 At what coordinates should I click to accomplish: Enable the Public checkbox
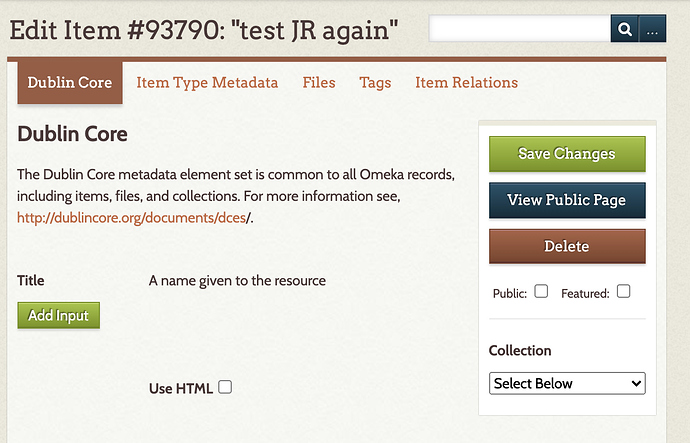(x=541, y=291)
